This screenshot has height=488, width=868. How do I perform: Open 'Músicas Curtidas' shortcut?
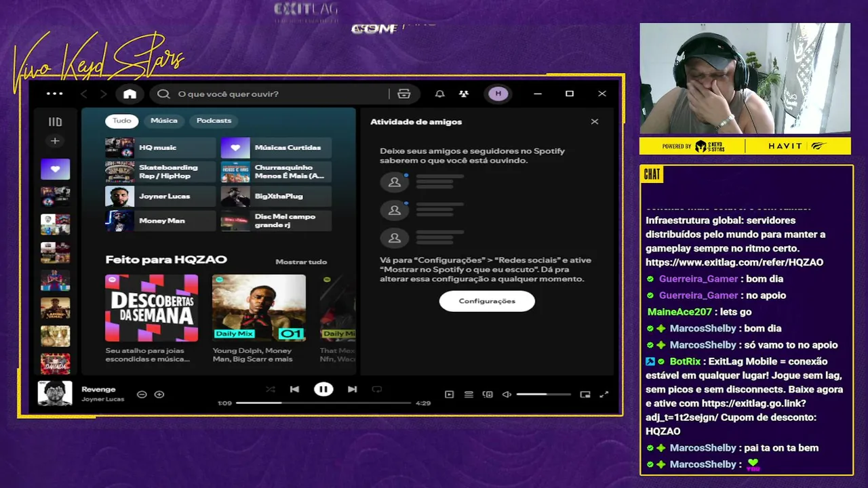276,148
